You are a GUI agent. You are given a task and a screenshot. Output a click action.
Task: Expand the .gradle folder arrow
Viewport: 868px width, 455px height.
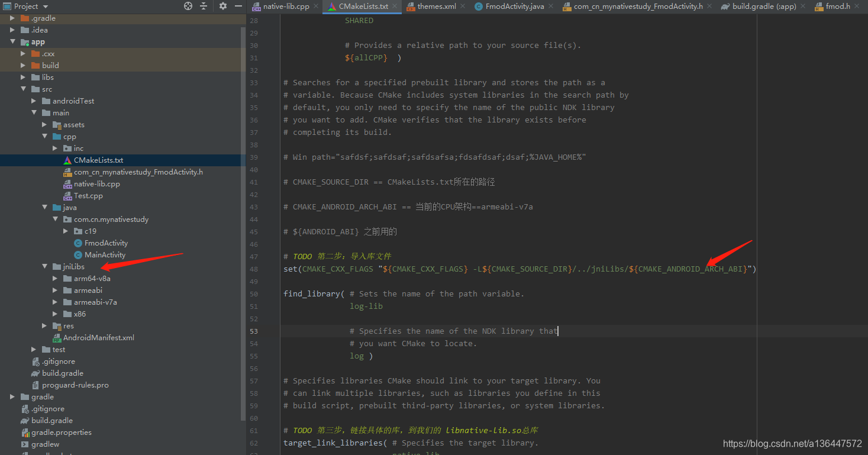[12, 18]
